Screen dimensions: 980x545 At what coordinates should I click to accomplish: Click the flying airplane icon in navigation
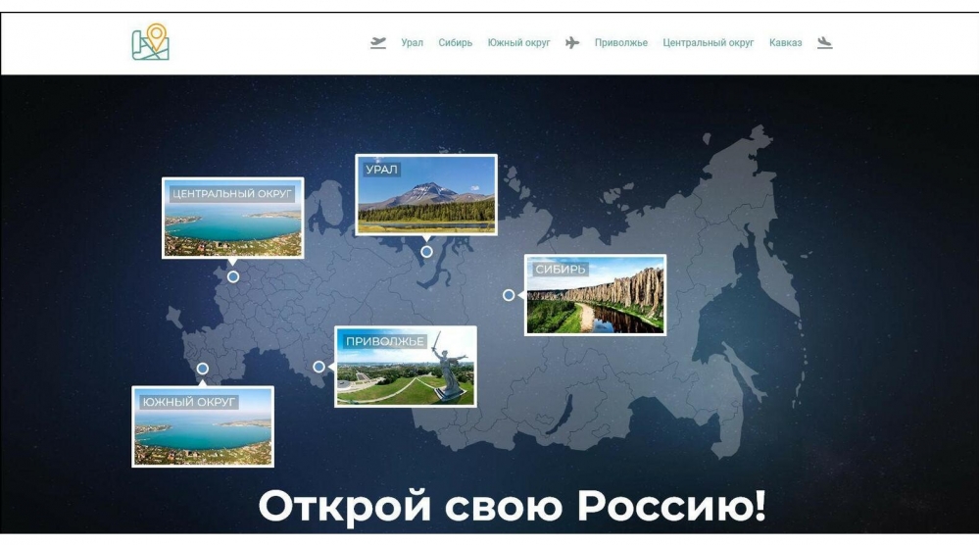click(572, 42)
